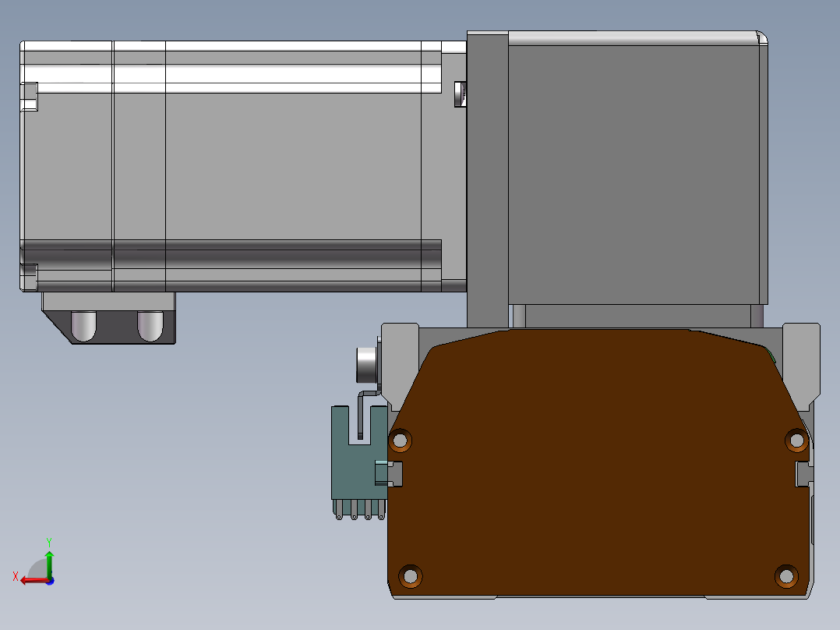Pick the lower-right screw hole on brown plate
840x630 pixels.
(x=786, y=576)
